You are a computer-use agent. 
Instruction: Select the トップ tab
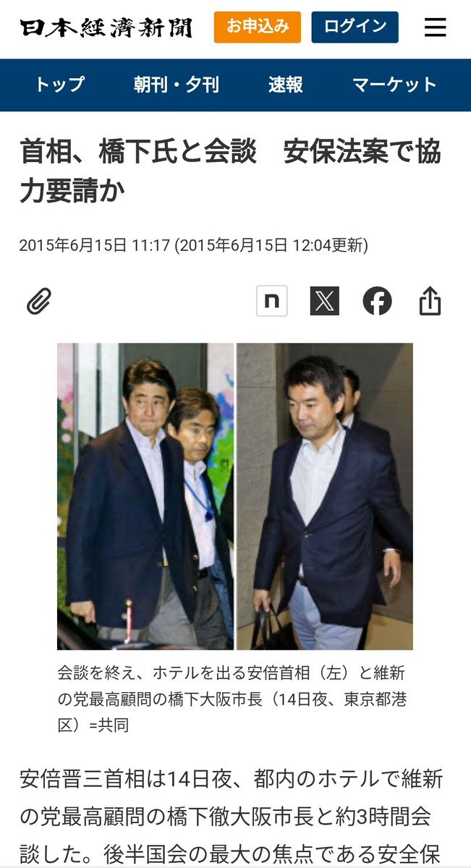click(x=59, y=85)
